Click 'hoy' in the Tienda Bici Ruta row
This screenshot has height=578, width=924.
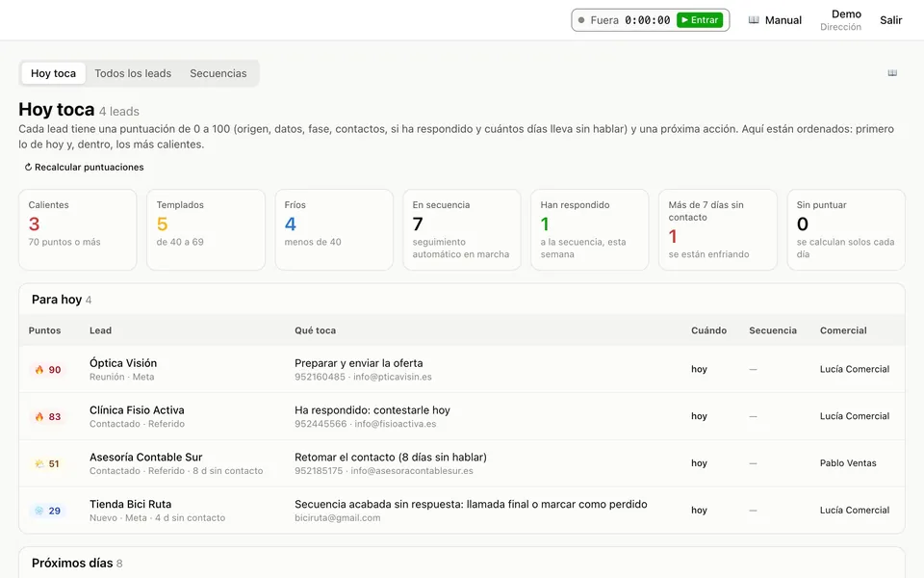699,511
